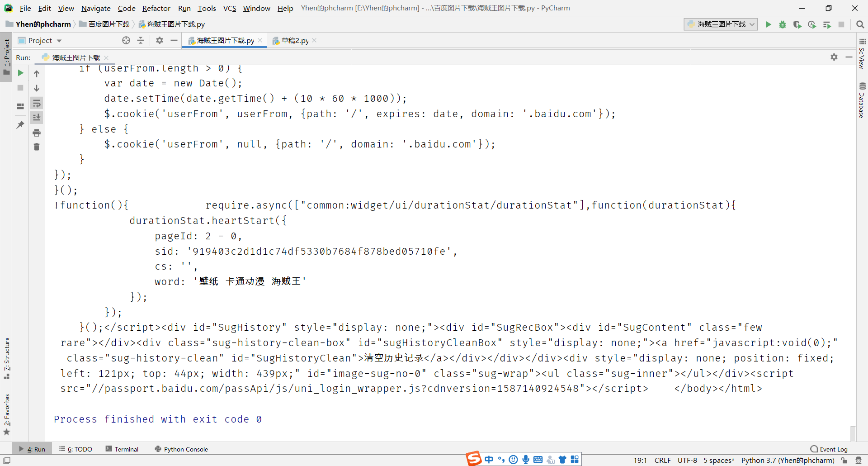This screenshot has width=868, height=466.
Task: Jump up the stack trace arrow
Action: pyautogui.click(x=37, y=73)
